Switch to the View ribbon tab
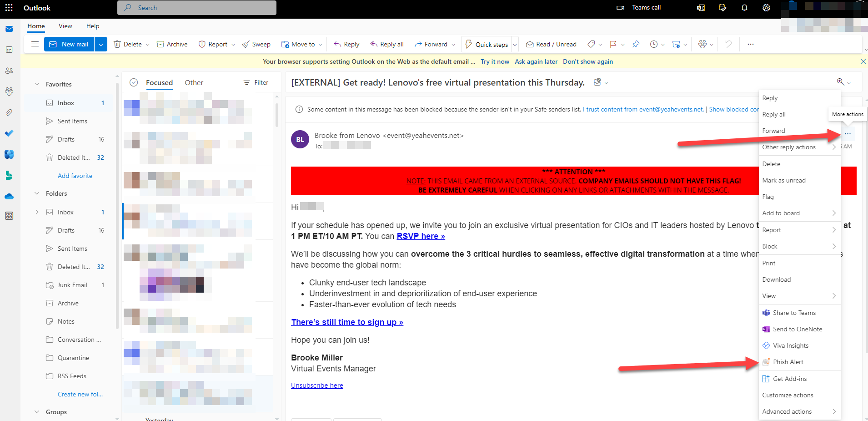Screen dimensions: 868x421 [x=65, y=26]
